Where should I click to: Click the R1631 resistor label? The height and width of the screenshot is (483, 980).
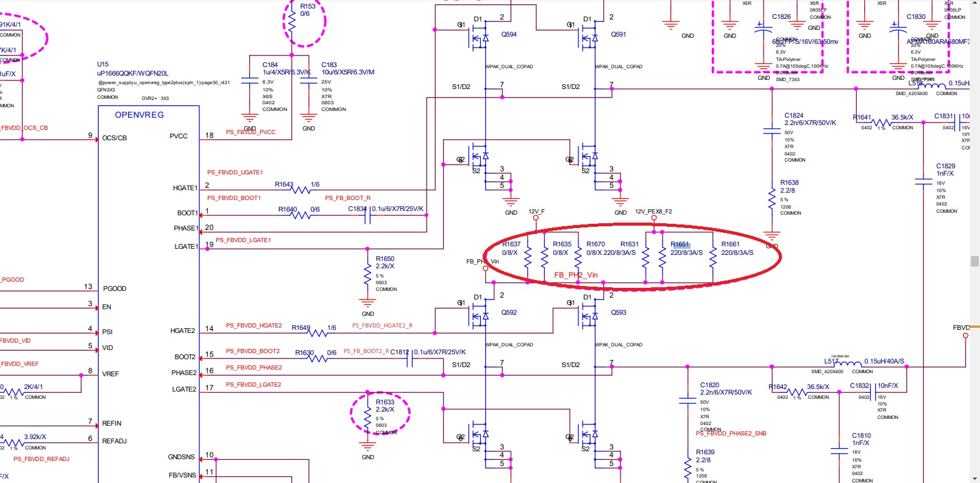click(x=630, y=244)
